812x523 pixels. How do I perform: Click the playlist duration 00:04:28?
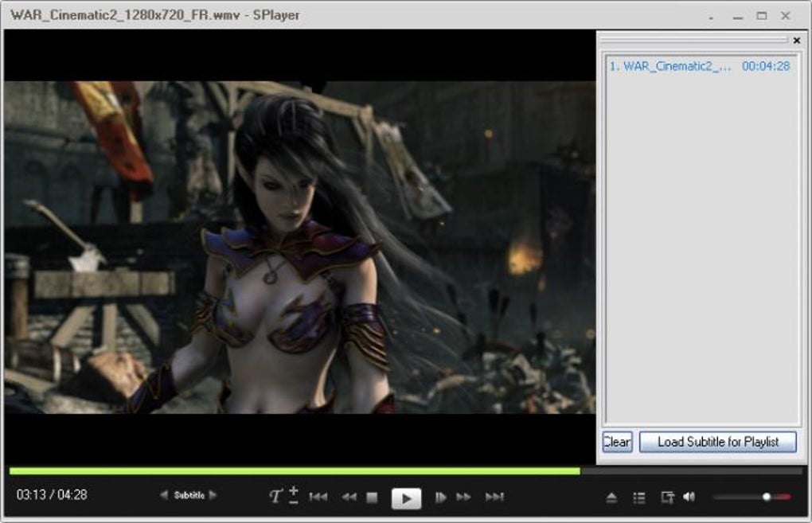tap(765, 66)
